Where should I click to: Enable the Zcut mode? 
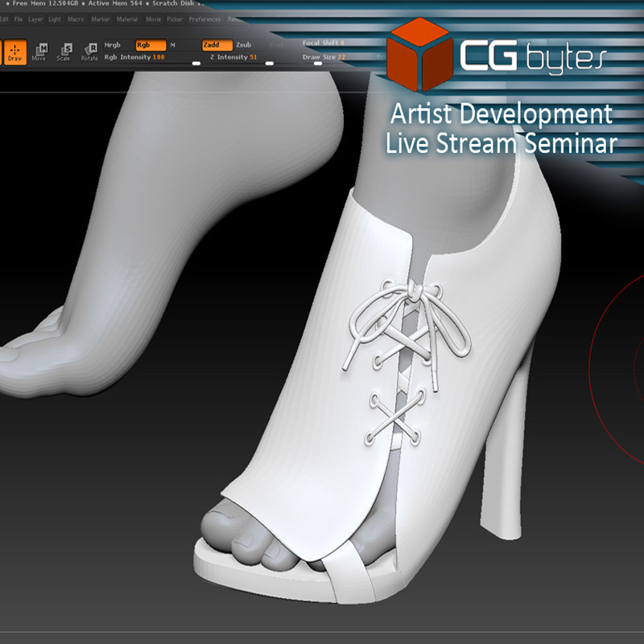pos(276,45)
